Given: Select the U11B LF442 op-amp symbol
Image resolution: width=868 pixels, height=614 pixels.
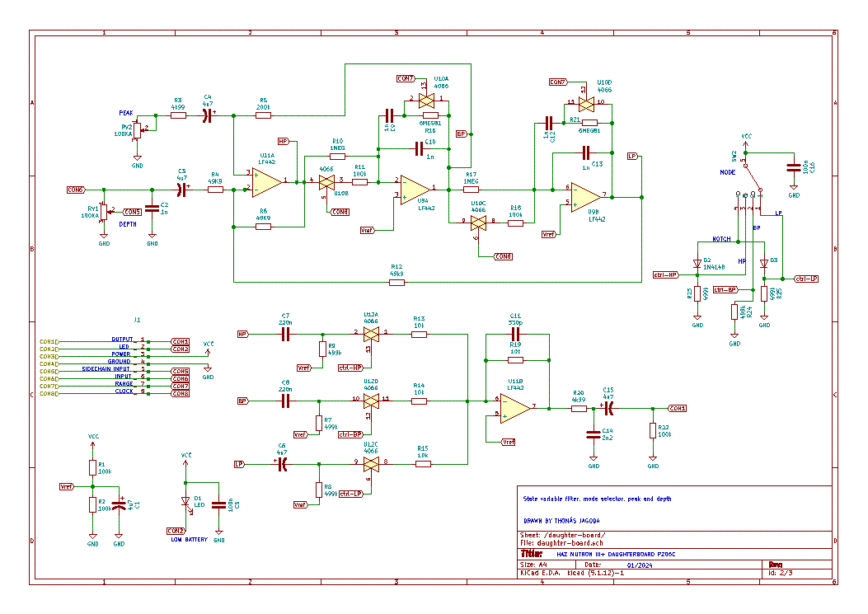Looking at the screenshot, I should click(515, 409).
